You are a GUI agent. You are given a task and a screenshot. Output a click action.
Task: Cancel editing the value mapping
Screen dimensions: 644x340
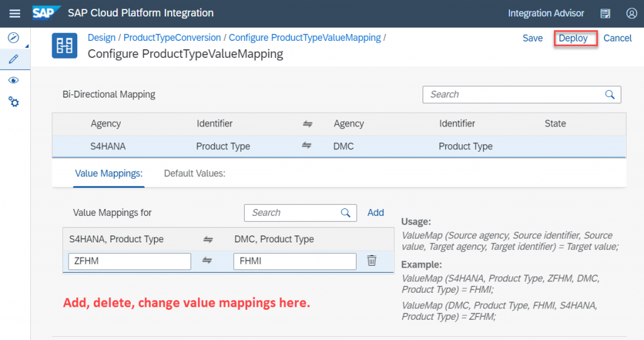(x=618, y=38)
